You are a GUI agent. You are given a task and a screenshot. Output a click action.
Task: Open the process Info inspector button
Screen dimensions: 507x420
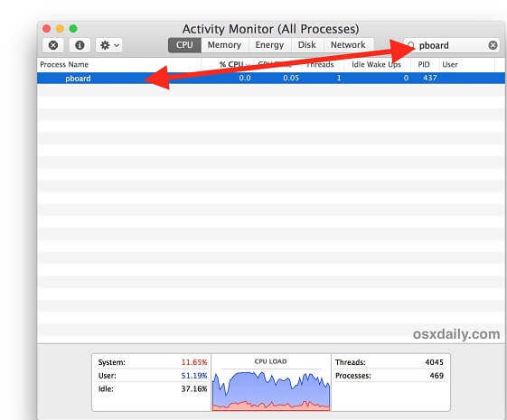[80, 45]
